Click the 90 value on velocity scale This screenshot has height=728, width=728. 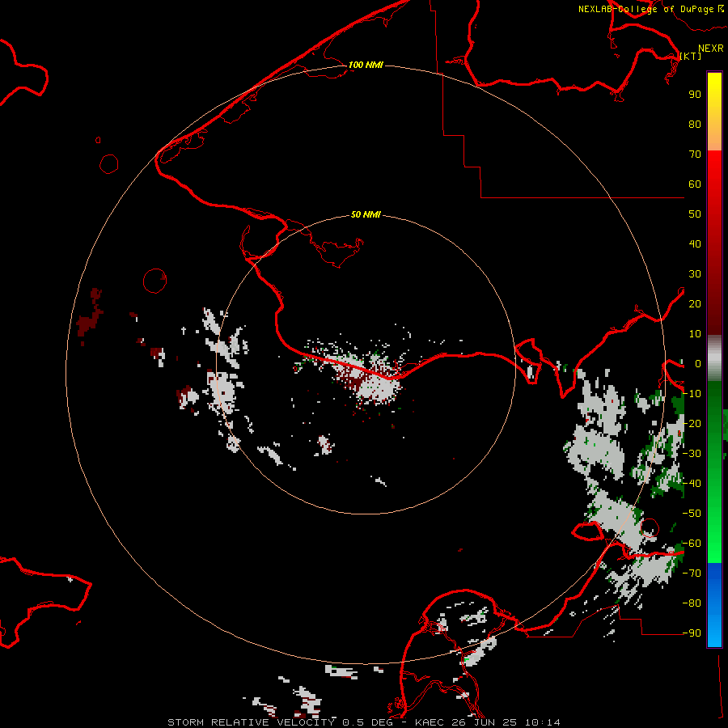(695, 95)
